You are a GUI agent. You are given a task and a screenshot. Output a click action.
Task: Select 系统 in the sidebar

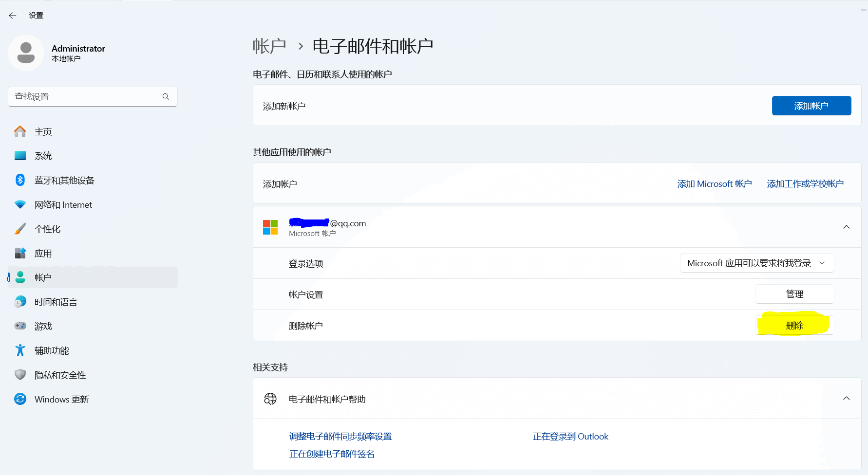[43, 156]
